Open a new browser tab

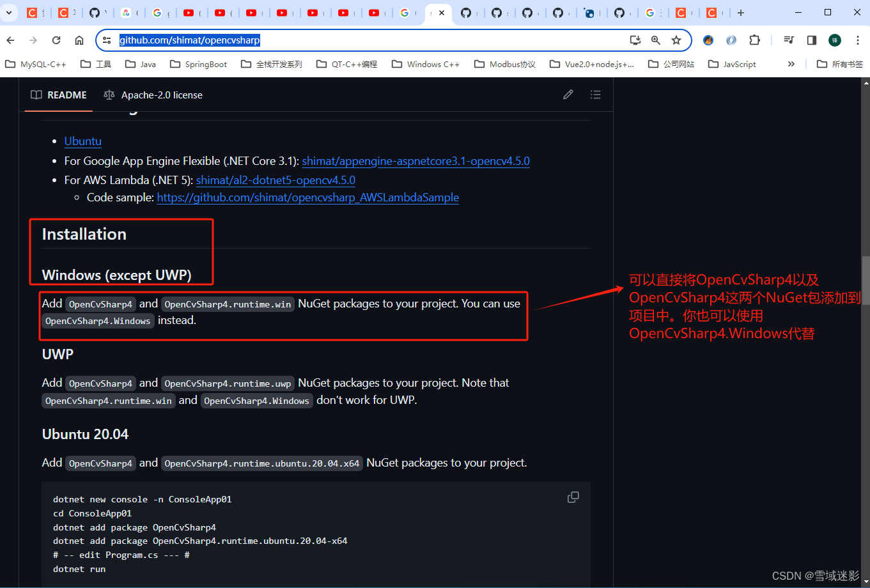coord(741,13)
